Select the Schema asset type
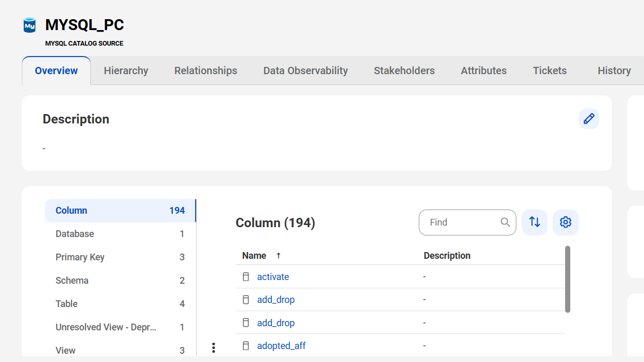Screen dimensions: 644x362 coord(120,281)
